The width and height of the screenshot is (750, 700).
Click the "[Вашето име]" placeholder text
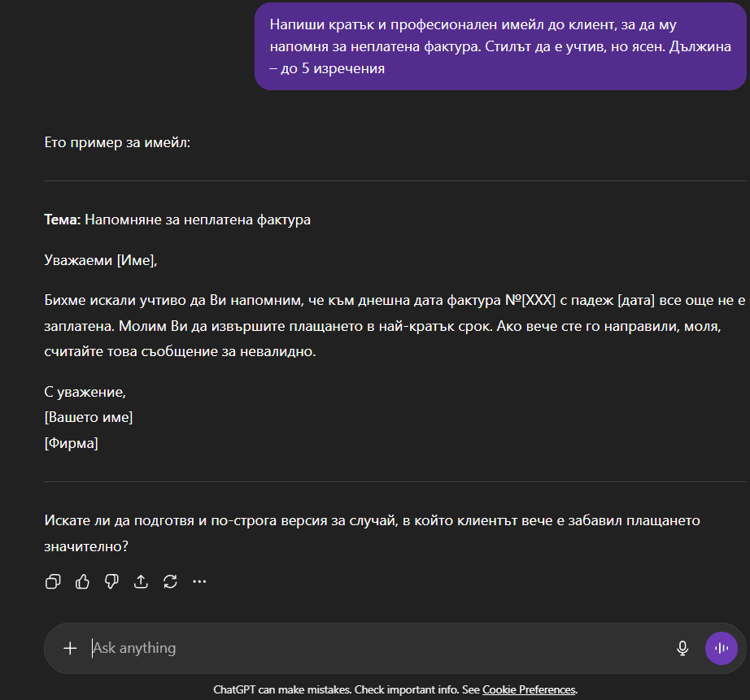(89, 417)
